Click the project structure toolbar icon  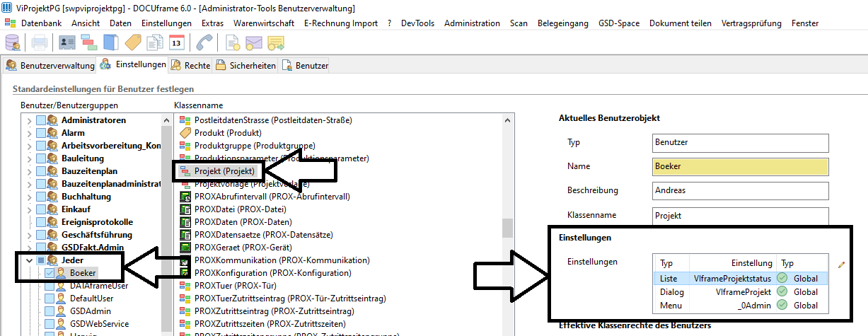coord(89,42)
